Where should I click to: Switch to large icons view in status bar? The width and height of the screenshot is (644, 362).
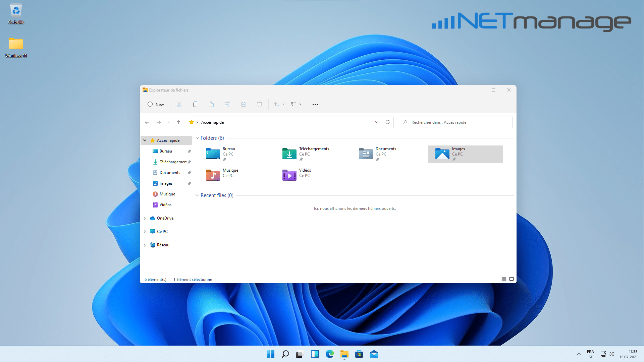coord(512,279)
